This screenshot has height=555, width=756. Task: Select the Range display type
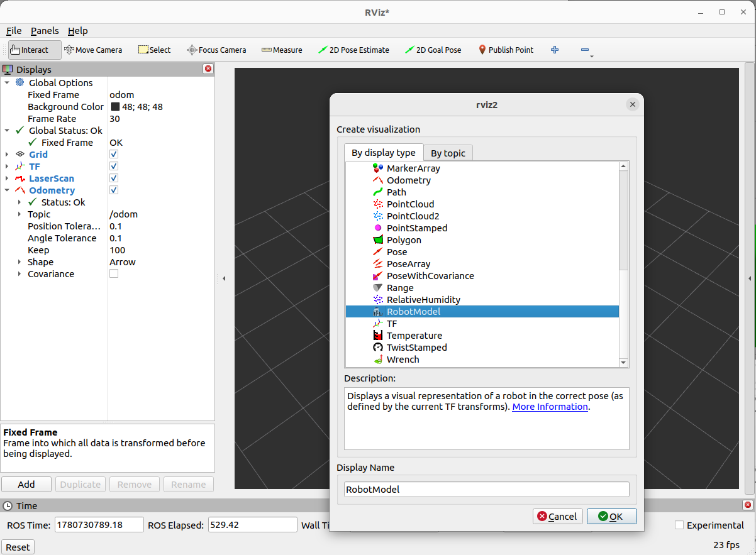(x=400, y=288)
